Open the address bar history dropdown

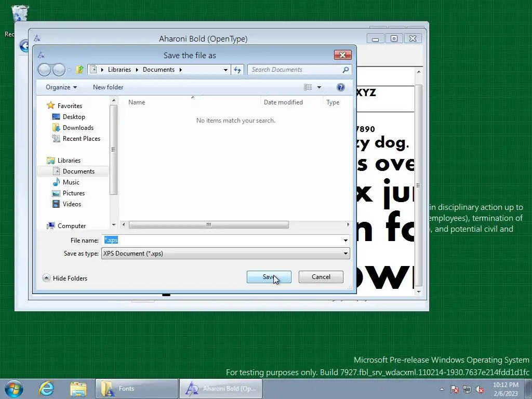tap(225, 70)
